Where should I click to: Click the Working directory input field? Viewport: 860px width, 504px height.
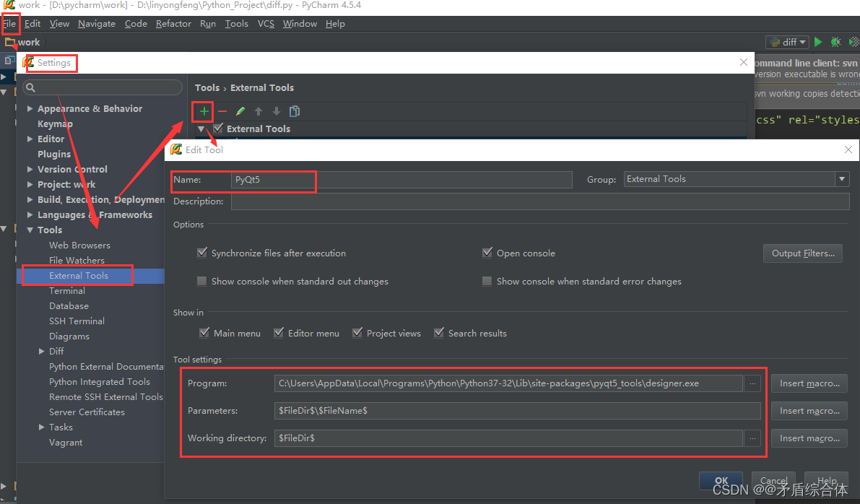[508, 438]
